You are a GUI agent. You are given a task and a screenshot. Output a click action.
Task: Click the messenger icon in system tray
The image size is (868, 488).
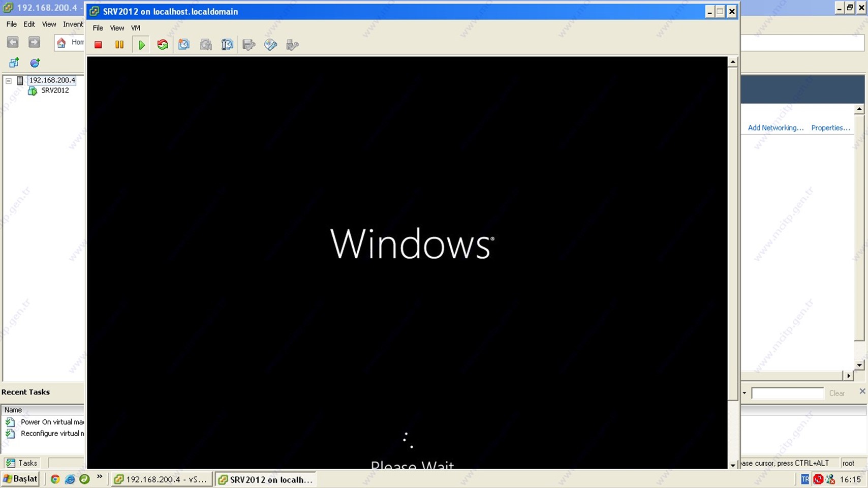tap(830, 479)
